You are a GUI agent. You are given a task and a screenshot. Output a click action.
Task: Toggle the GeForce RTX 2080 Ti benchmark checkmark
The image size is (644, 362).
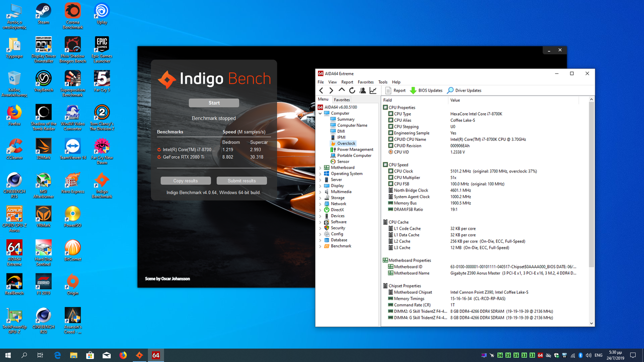tap(159, 157)
